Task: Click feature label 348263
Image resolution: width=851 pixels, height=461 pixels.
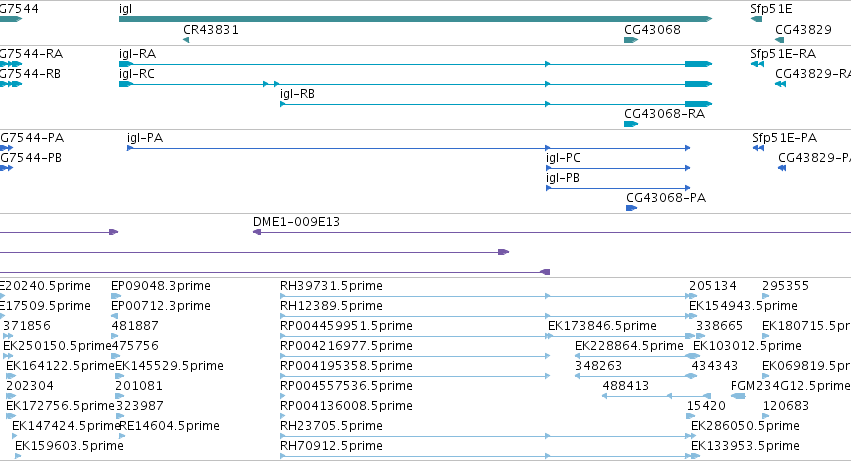Action: [x=599, y=367]
